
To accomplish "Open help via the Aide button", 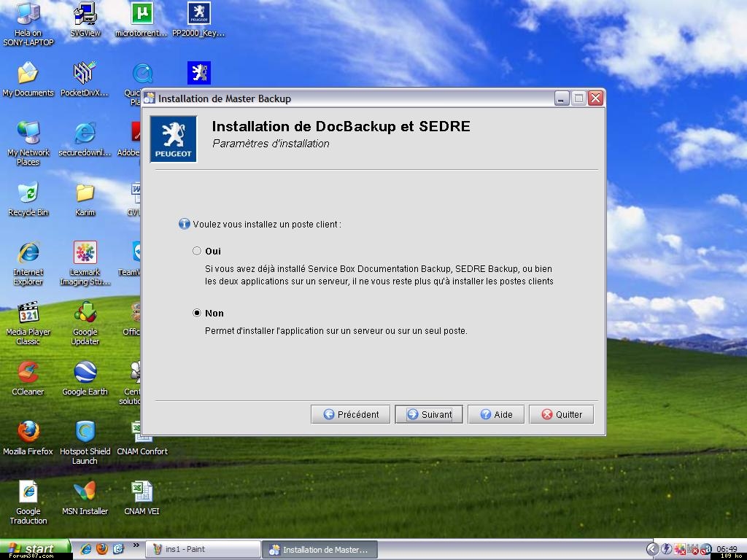I will coord(496,414).
